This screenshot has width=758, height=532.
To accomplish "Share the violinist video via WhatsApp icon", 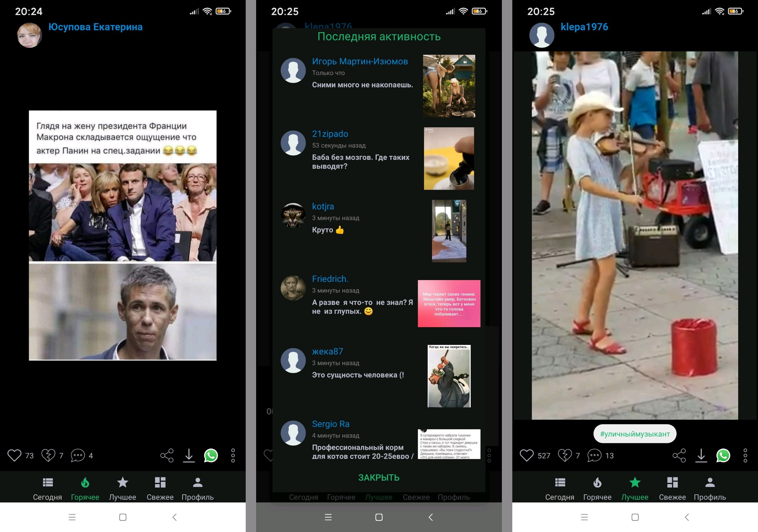I will [723, 455].
